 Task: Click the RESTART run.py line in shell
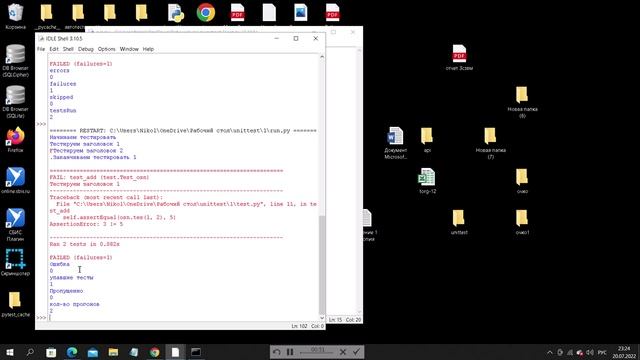click(x=183, y=131)
